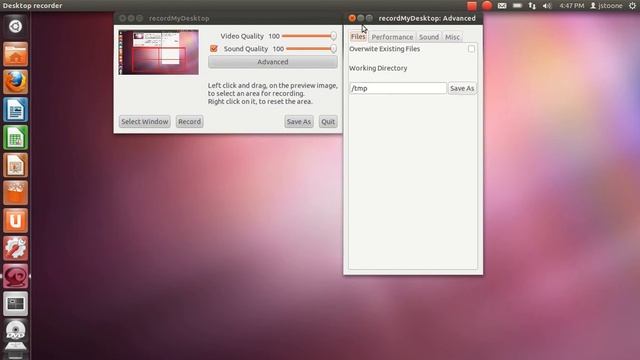
Task: Enable Overwrite Existing Files checkbox
Action: click(x=471, y=49)
